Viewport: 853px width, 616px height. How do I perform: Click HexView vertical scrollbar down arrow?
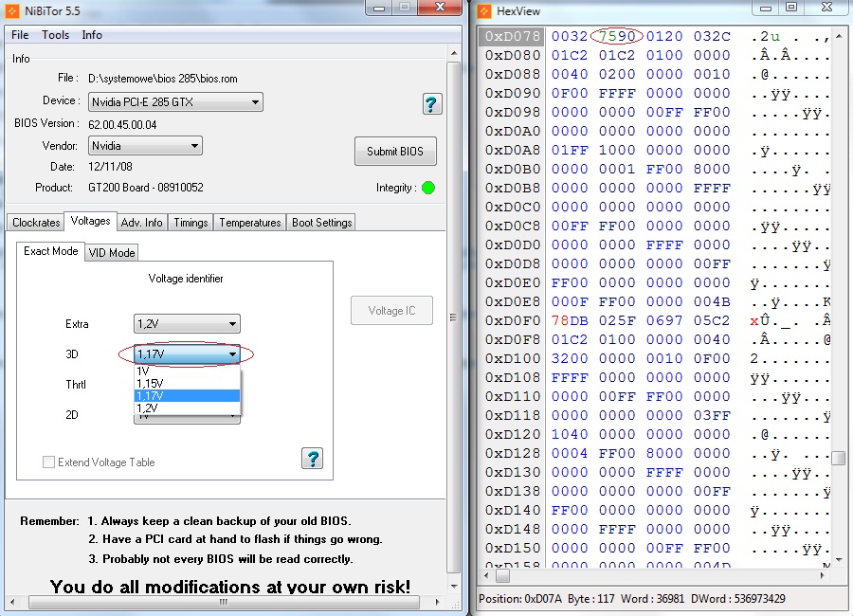point(840,560)
